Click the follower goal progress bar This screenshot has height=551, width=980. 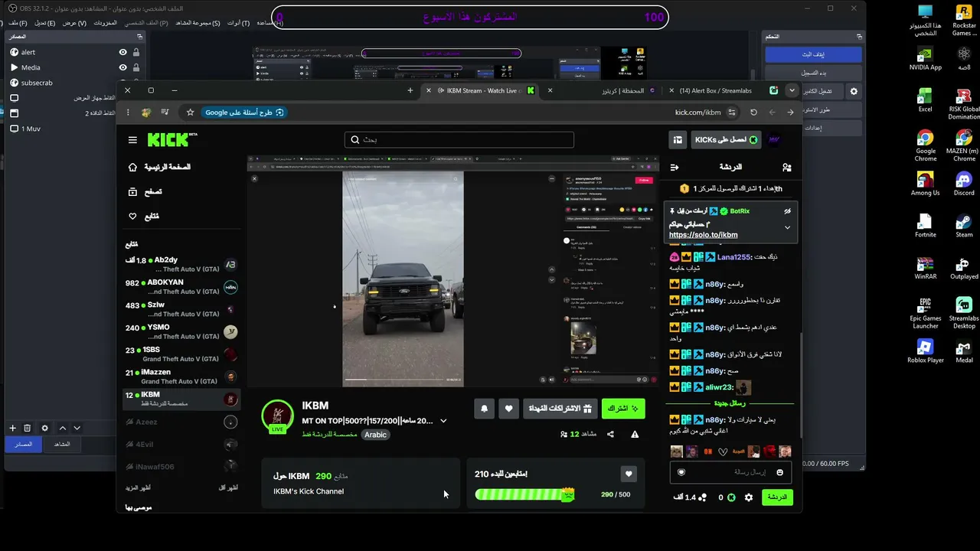525,494
